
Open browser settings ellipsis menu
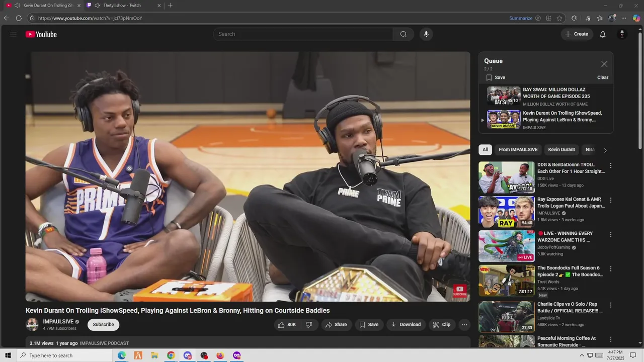click(624, 18)
